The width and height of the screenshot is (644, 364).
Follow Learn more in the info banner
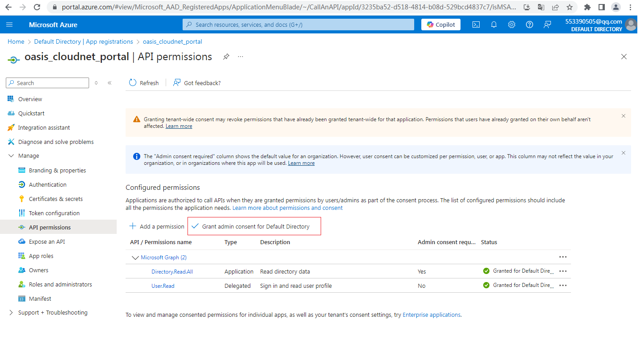tap(302, 163)
